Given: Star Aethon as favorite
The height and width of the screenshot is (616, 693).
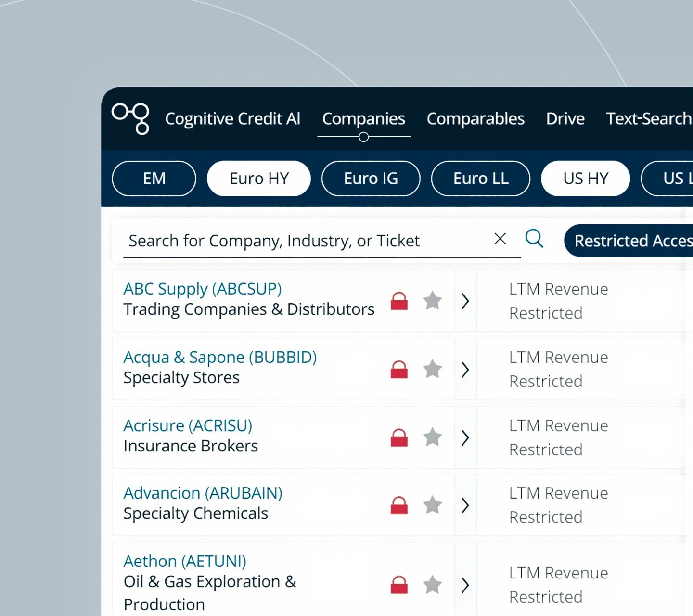Looking at the screenshot, I should pyautogui.click(x=432, y=584).
